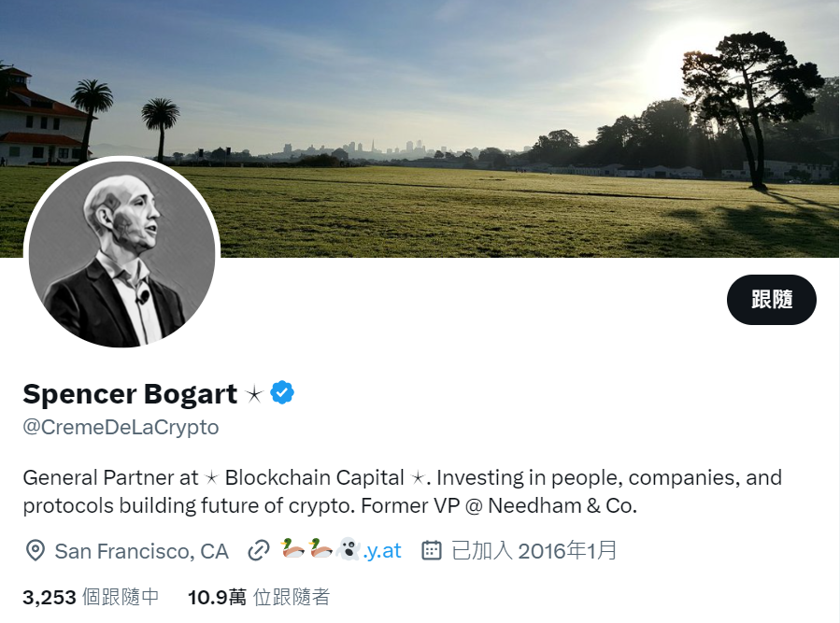Click the 跟隨 follow button
The width and height of the screenshot is (840, 623).
[x=771, y=300]
